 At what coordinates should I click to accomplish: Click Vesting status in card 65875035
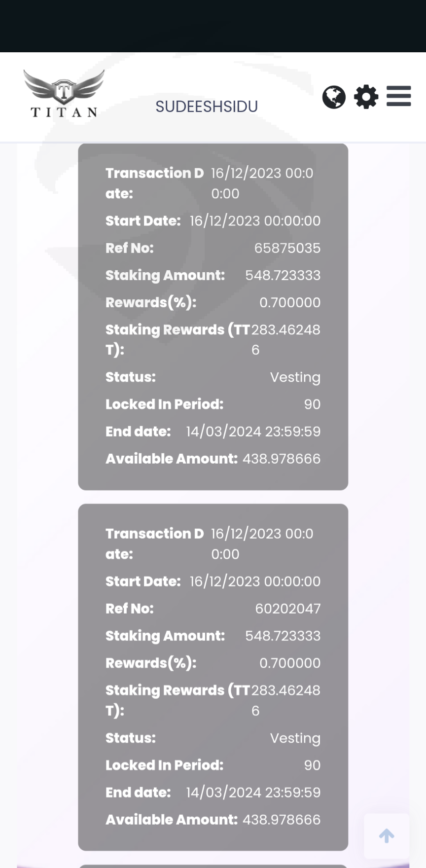point(295,377)
